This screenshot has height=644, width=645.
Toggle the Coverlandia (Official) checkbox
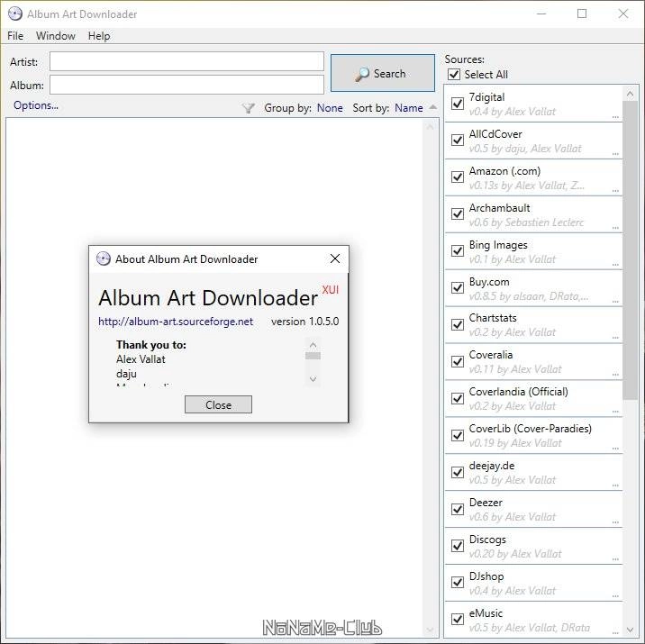point(458,398)
